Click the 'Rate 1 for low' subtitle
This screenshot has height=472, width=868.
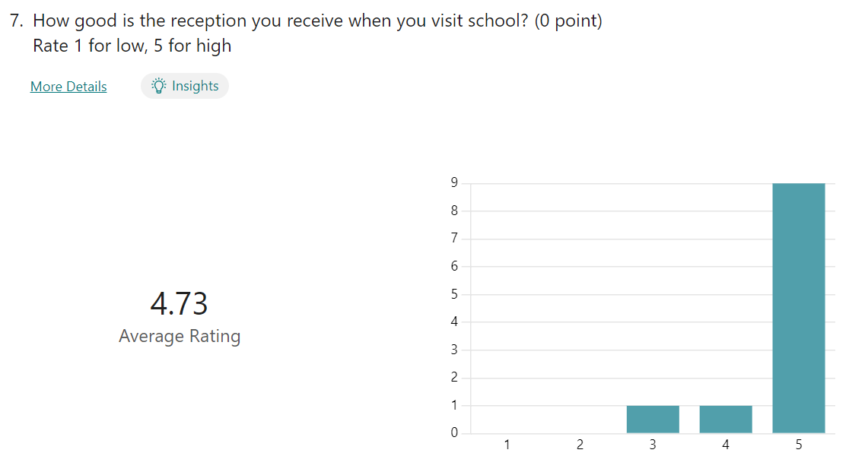pos(132,46)
